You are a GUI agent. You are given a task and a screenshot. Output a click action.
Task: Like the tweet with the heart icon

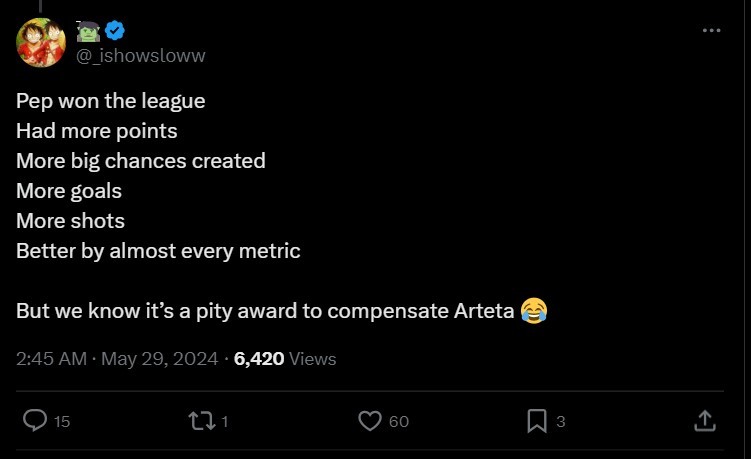click(370, 421)
